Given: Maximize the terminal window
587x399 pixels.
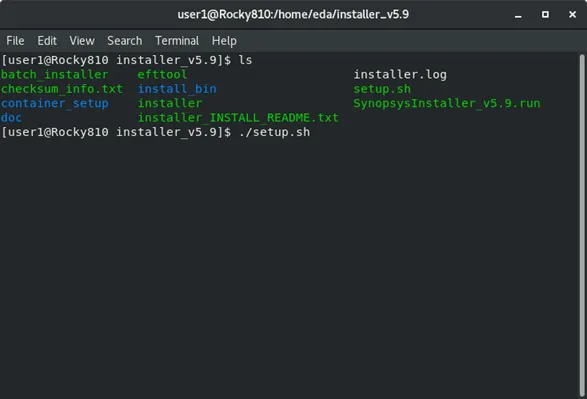Looking at the screenshot, I should coord(545,14).
